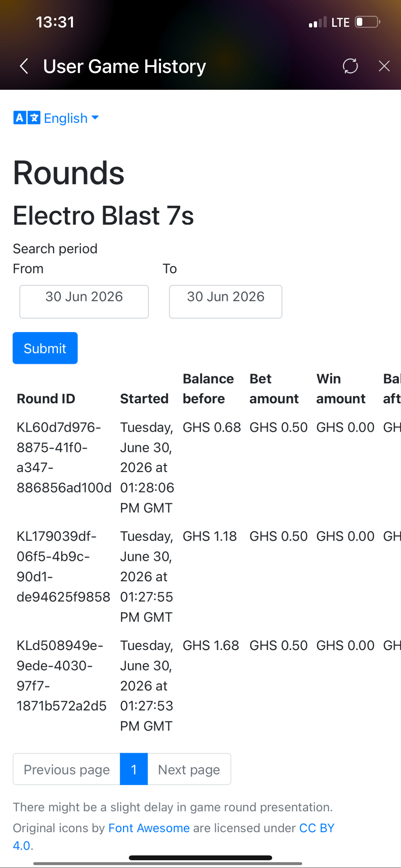Image resolution: width=401 pixels, height=868 pixels.
Task: Open the From date field
Action: point(84,302)
